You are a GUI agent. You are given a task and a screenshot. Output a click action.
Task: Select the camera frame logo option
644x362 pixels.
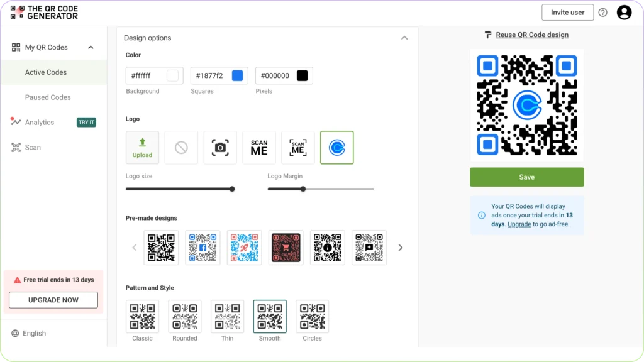[x=220, y=147]
